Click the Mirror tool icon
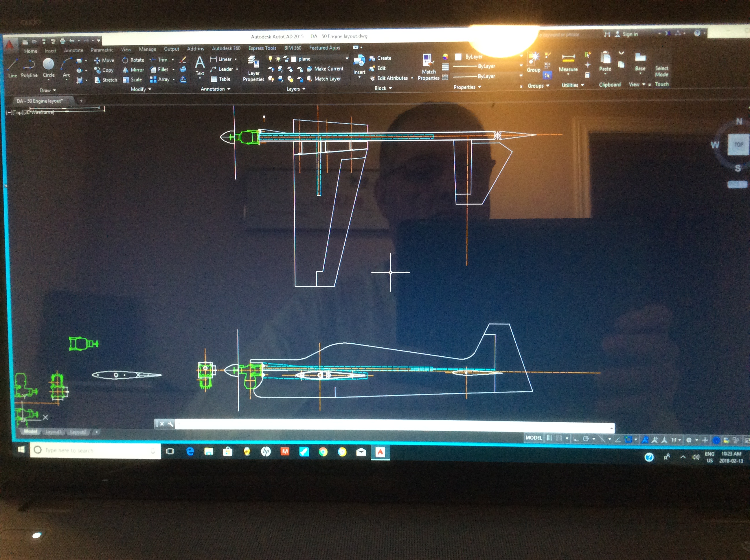The image size is (750, 560). 126,70
